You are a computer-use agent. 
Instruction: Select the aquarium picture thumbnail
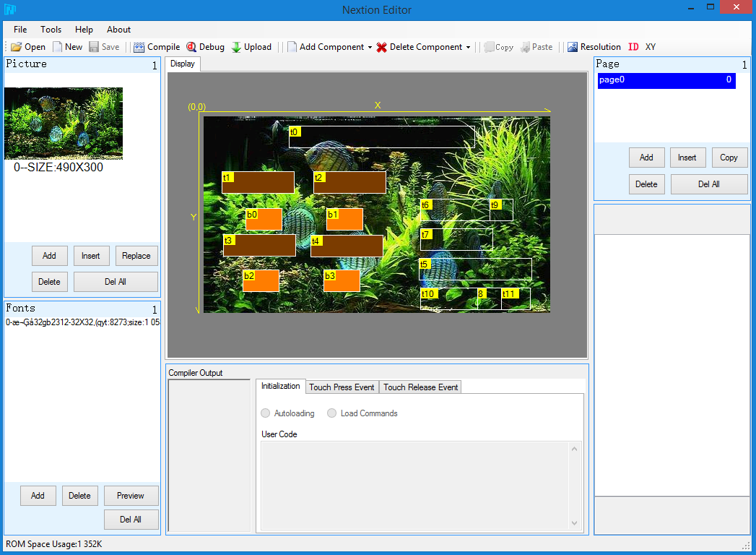tap(64, 123)
